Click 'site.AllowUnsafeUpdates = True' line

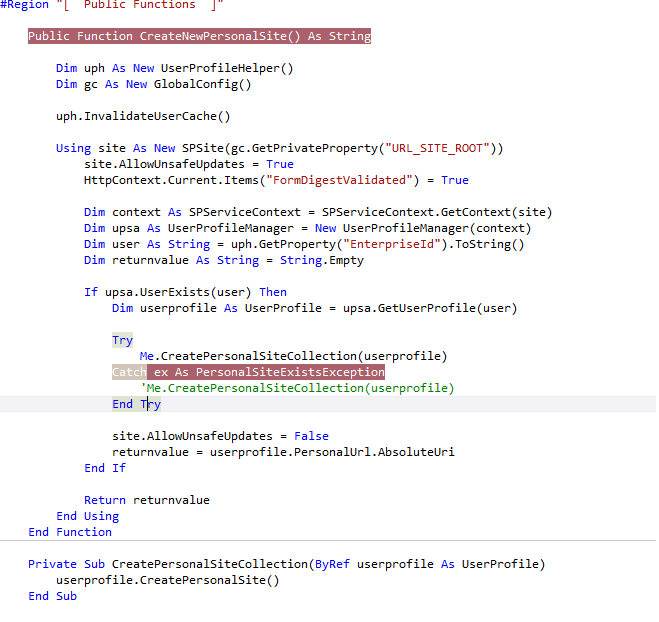click(x=189, y=164)
